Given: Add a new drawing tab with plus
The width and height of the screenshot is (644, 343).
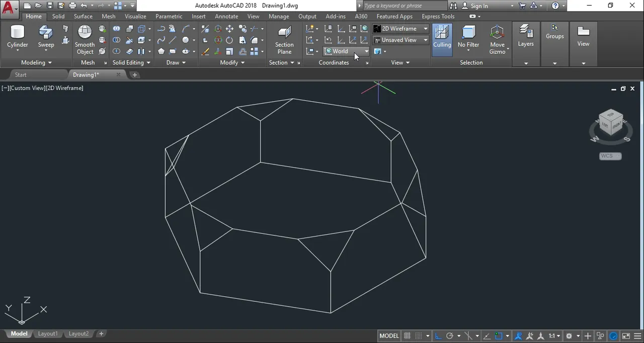Looking at the screenshot, I should point(135,74).
